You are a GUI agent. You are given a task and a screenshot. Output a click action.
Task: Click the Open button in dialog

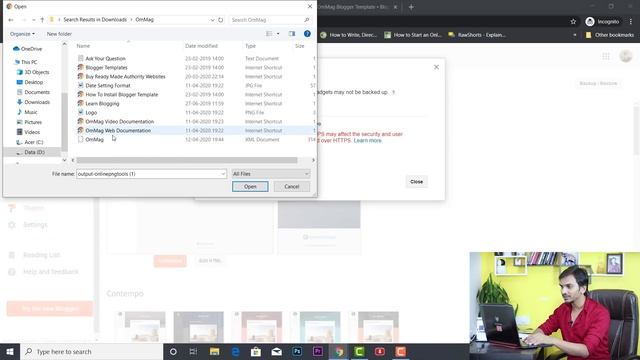point(250,187)
